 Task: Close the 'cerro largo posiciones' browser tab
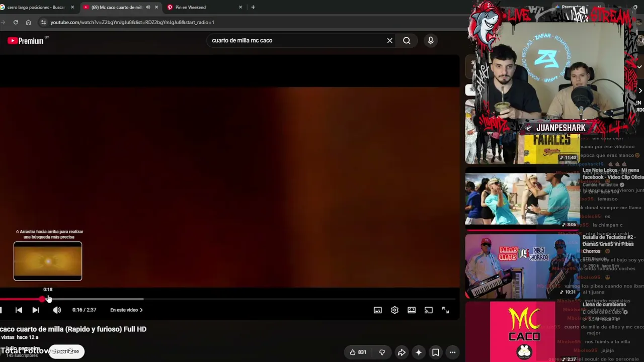click(x=72, y=8)
